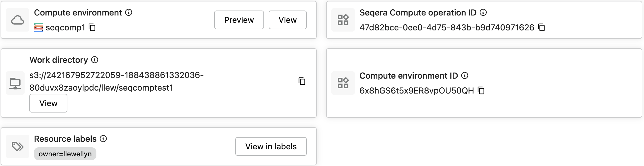
Task: View the work directory contents
Action: point(48,103)
